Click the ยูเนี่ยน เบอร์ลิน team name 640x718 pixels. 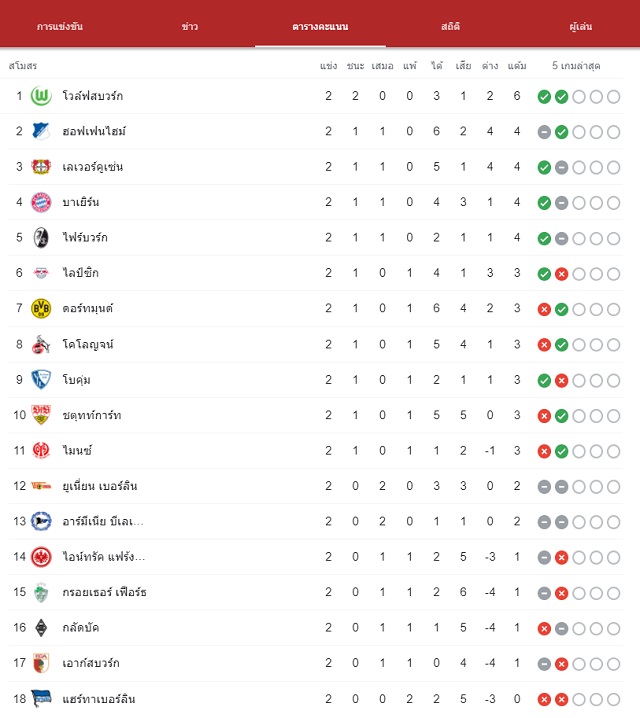click(x=100, y=486)
